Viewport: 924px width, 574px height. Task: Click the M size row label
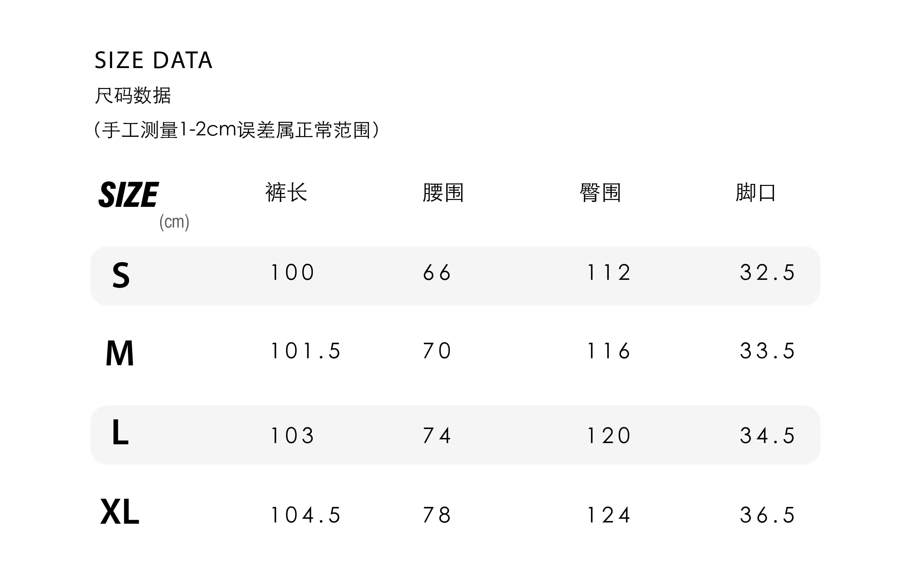(120, 353)
